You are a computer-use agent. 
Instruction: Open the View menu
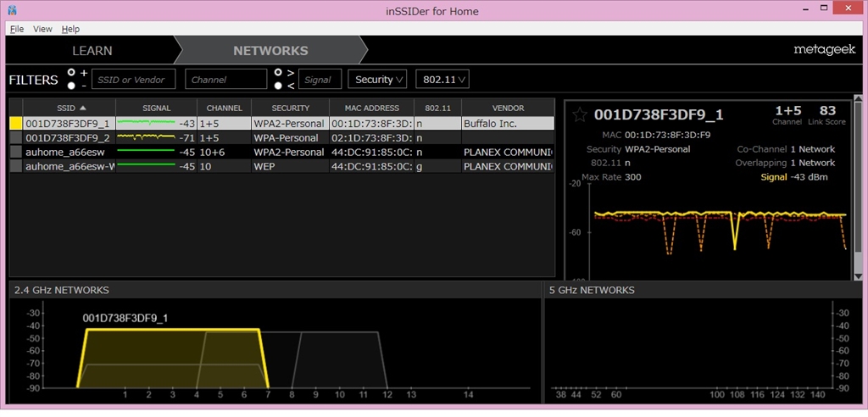tap(42, 29)
